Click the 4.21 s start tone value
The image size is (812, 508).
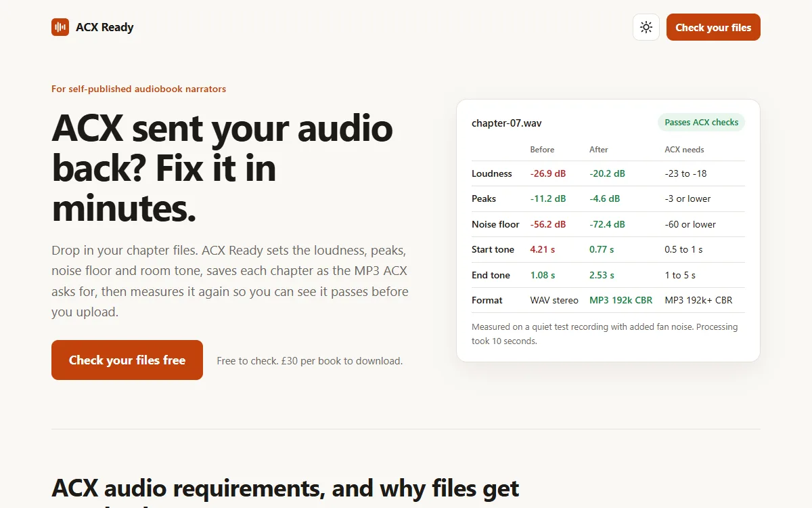[542, 249]
